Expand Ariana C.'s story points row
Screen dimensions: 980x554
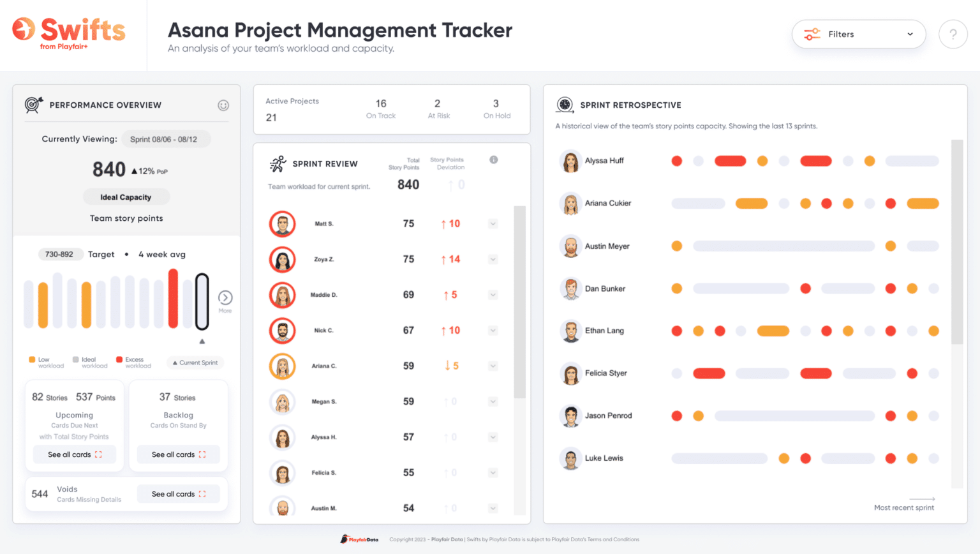pos(492,366)
